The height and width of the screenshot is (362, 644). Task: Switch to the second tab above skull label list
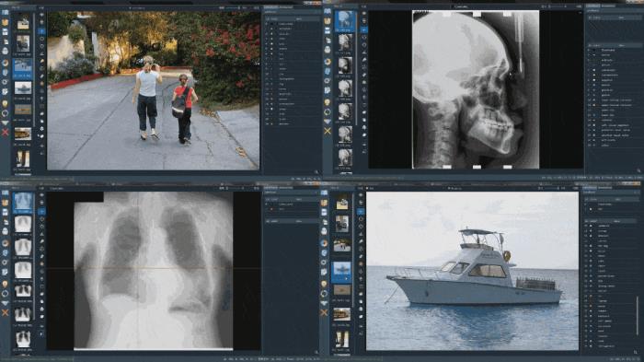click(x=608, y=6)
